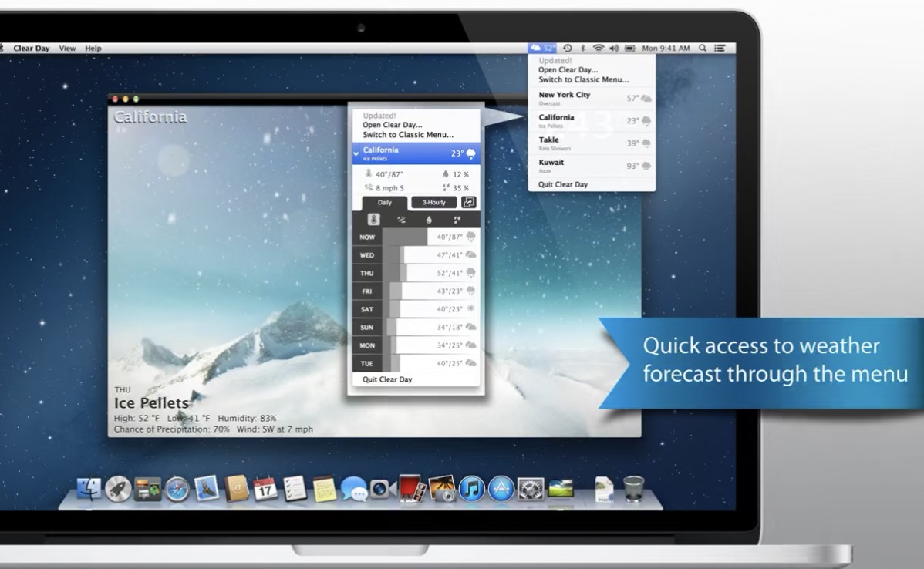
Task: Open the App Store in the Dock
Action: (x=501, y=489)
